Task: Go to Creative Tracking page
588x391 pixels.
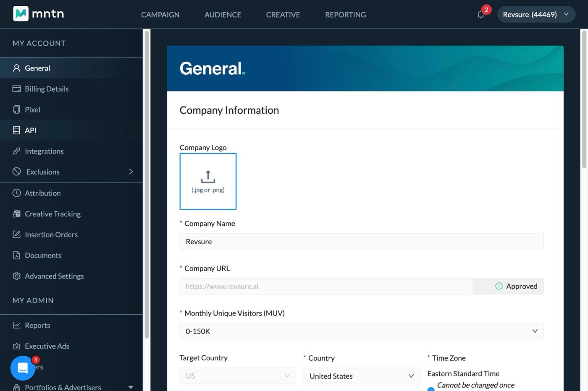Action: [71, 214]
